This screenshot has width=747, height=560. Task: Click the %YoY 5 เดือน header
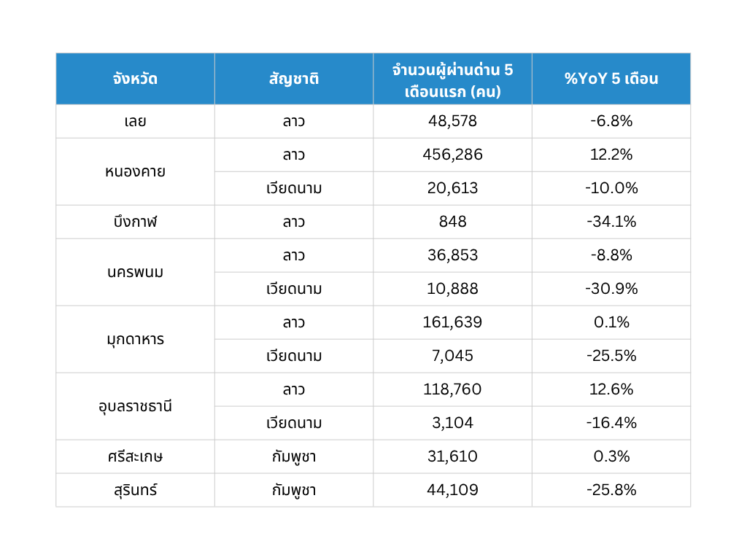tap(611, 79)
